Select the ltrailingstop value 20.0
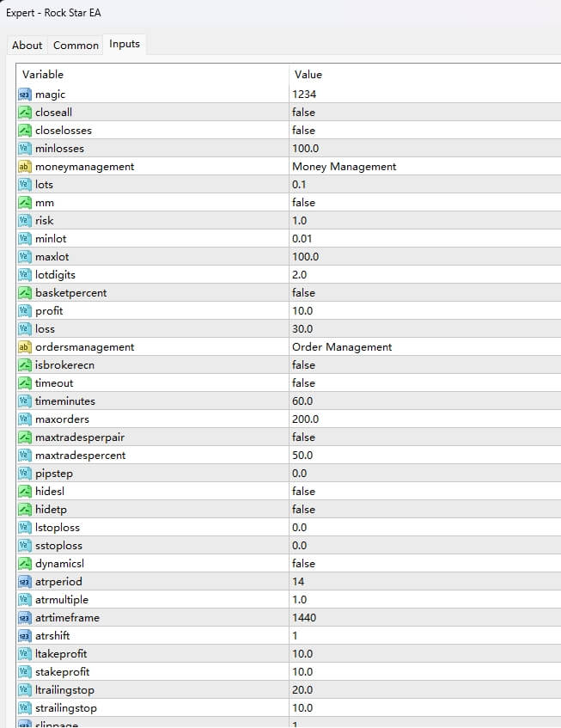This screenshot has width=561, height=728. (302, 690)
